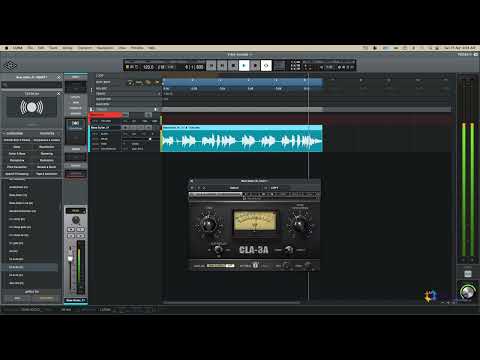Select the cyan audio clip waveform
The image size is (480, 360).
point(242,141)
